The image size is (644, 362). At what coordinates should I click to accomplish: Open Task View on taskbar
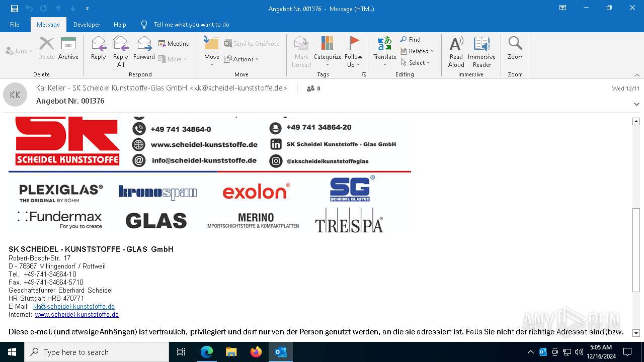tap(181, 352)
